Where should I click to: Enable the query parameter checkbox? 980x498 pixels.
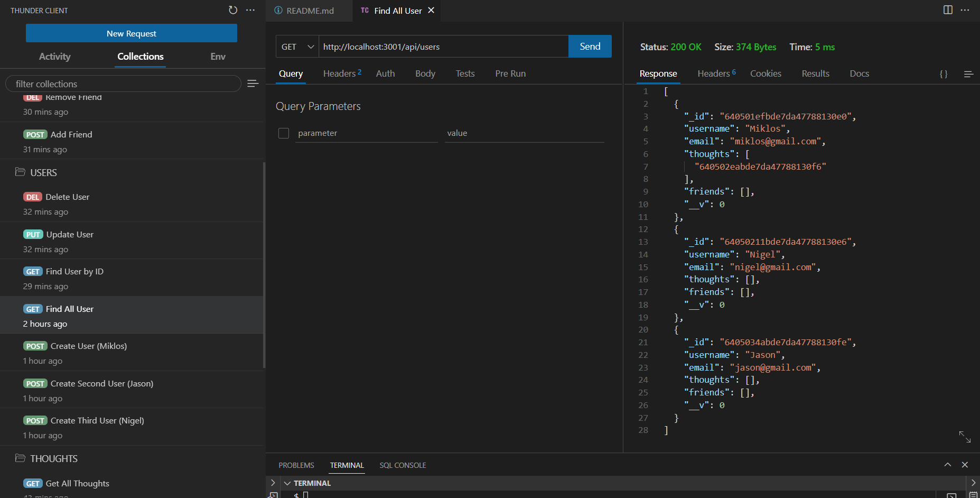284,133
